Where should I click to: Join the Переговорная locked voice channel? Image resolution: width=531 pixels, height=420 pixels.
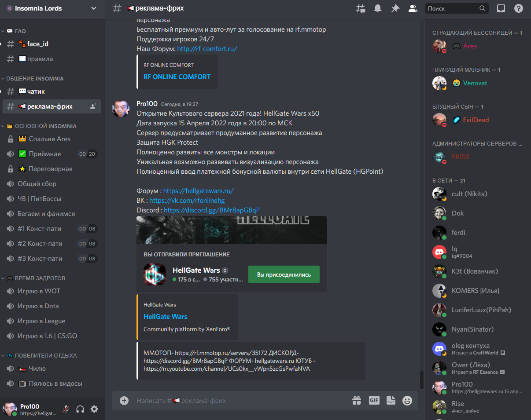[52, 169]
